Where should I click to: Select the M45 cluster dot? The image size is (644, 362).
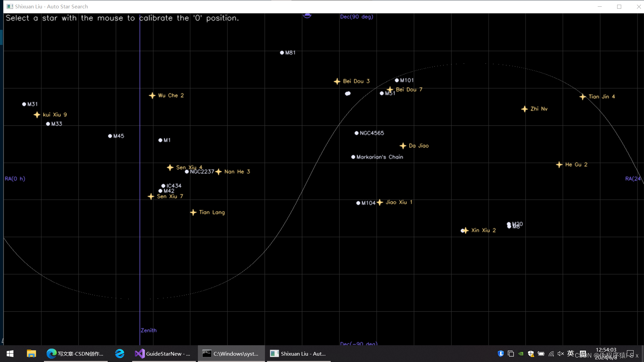click(110, 136)
